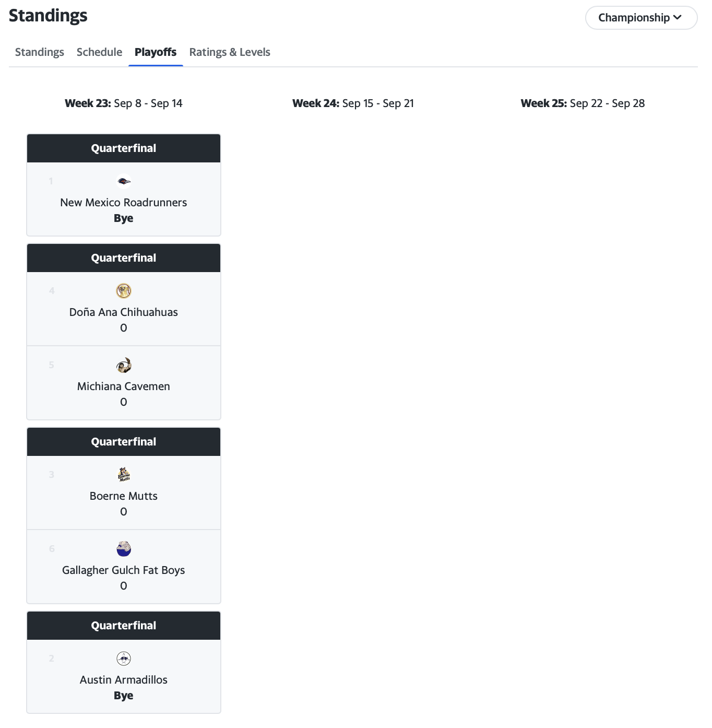Click the Austin Armadillos team logo

[x=124, y=659]
